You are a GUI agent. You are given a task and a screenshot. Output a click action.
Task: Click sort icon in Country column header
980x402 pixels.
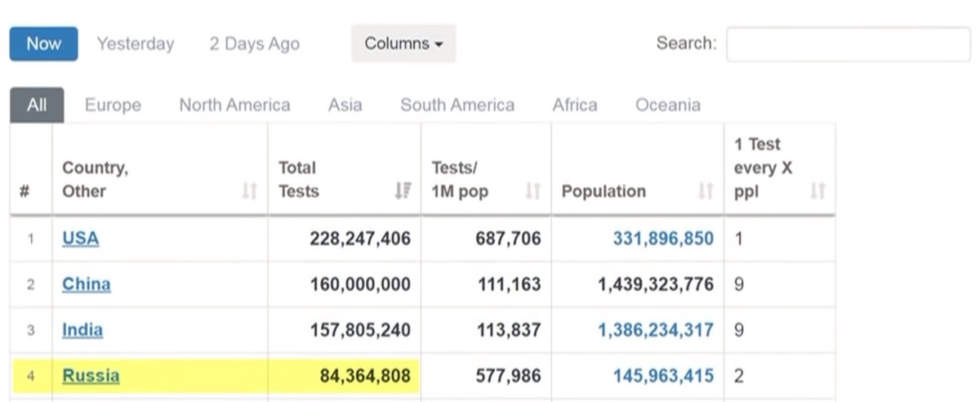(250, 191)
